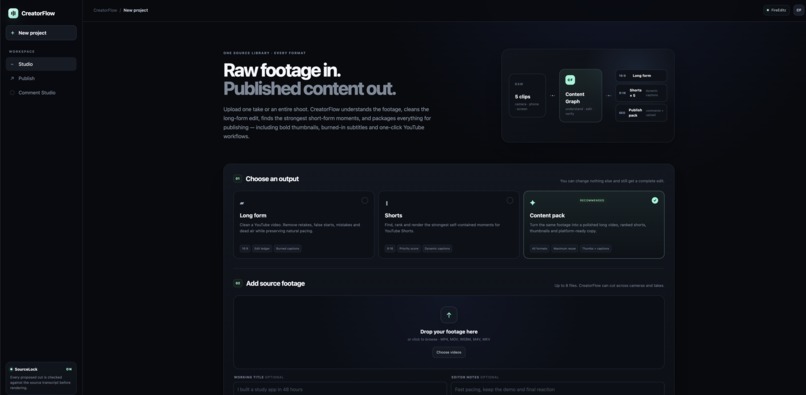Click the Workspace section label
The height and width of the screenshot is (395, 806).
pyautogui.click(x=22, y=51)
